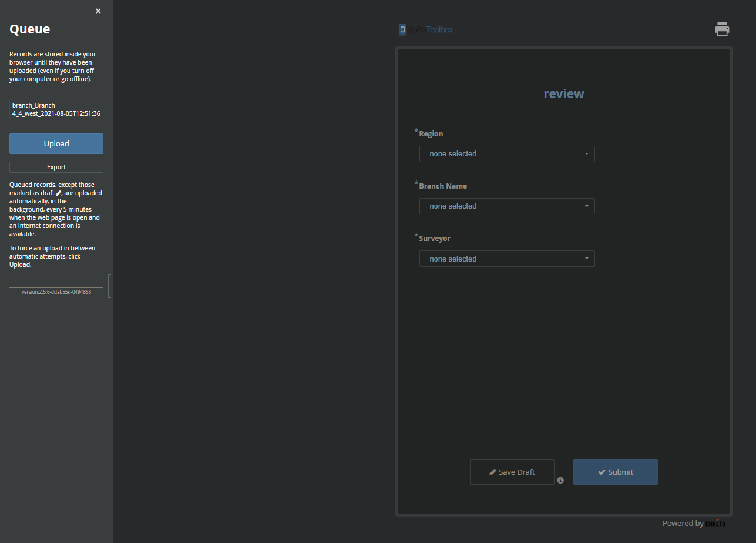756x543 pixels.
Task: Open the Region dropdown
Action: [x=506, y=154]
